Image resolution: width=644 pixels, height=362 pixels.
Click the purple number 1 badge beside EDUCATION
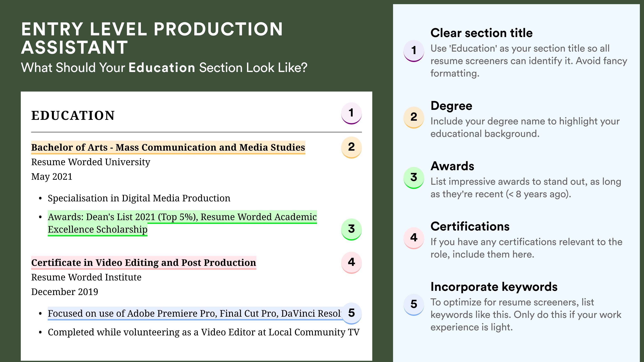351,113
